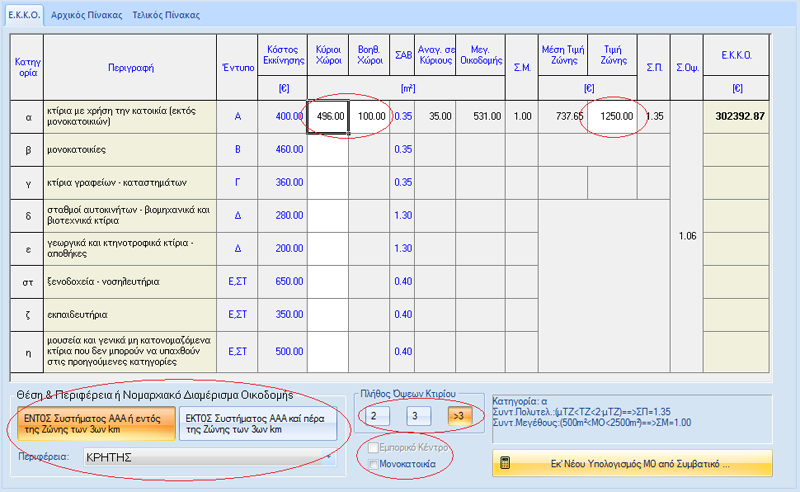Image resolution: width=800 pixels, height=492 pixels.
Task: Click the Σ.Μ. value 1.00
Action: [522, 116]
